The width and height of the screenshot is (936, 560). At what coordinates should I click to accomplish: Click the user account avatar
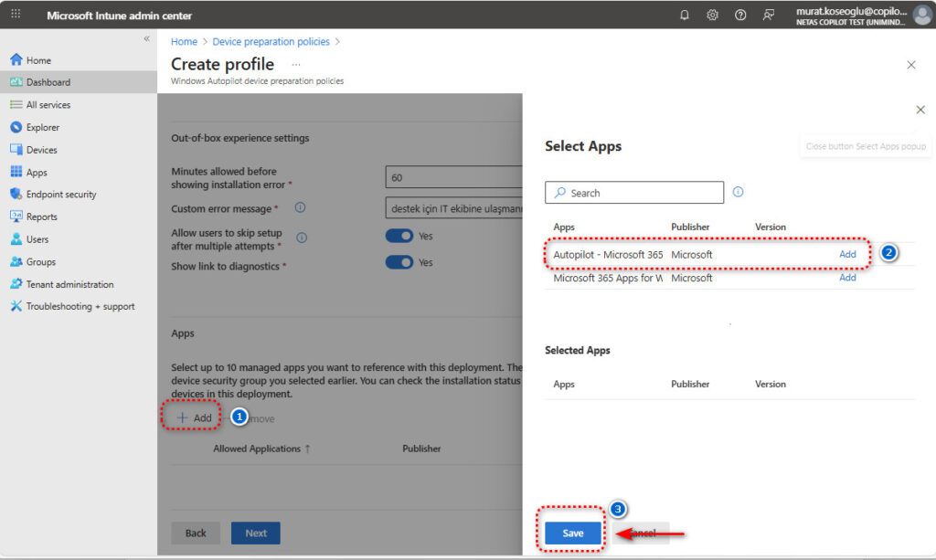point(922,16)
